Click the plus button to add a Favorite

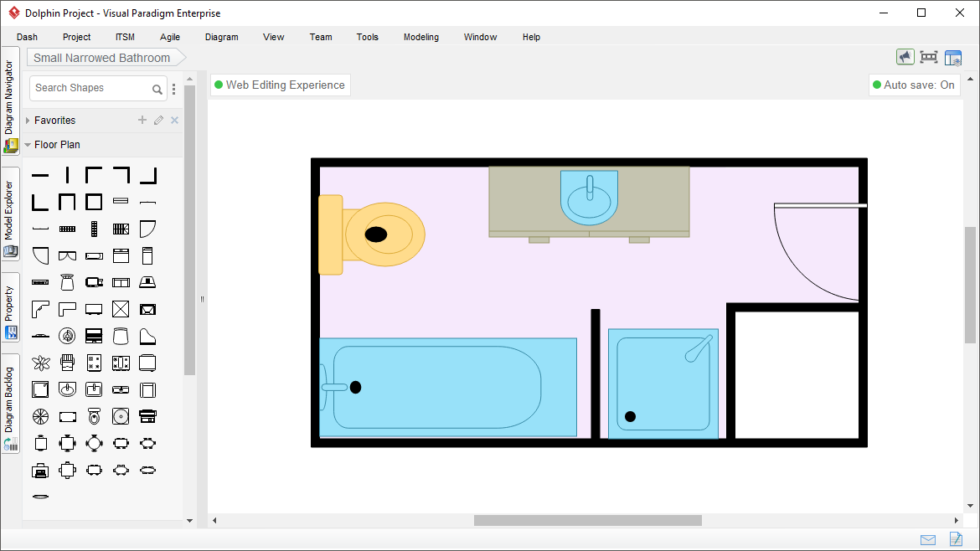pos(142,120)
